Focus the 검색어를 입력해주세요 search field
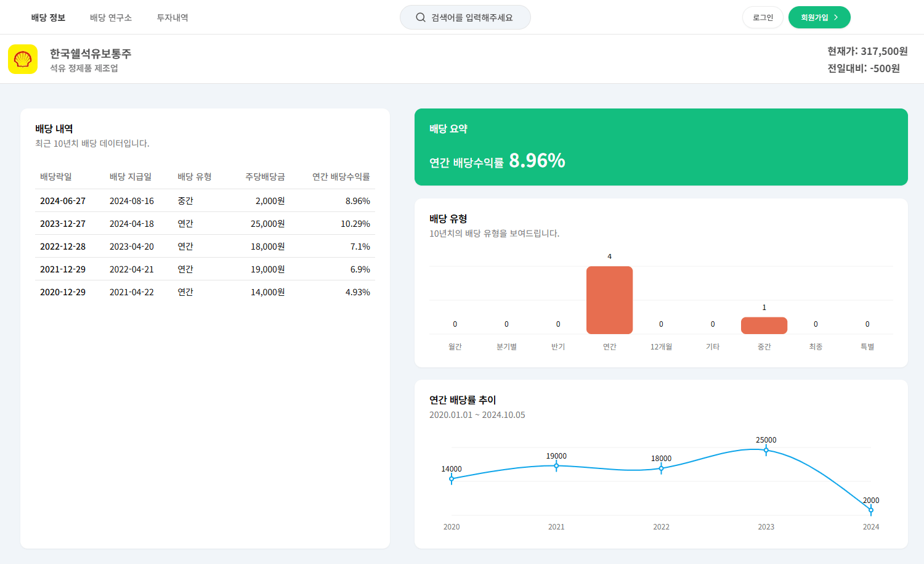 tap(465, 17)
